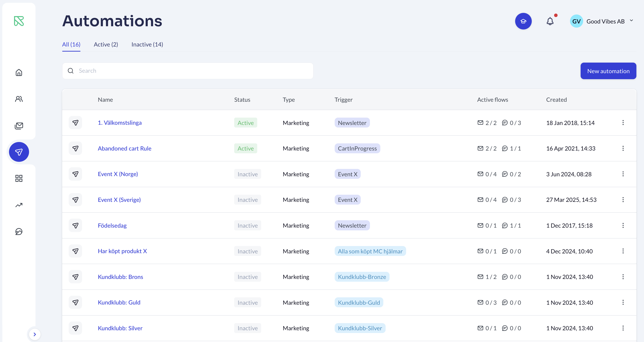Open the Kundklubb: Guld automation link
This screenshot has width=644, height=342.
[x=119, y=302]
